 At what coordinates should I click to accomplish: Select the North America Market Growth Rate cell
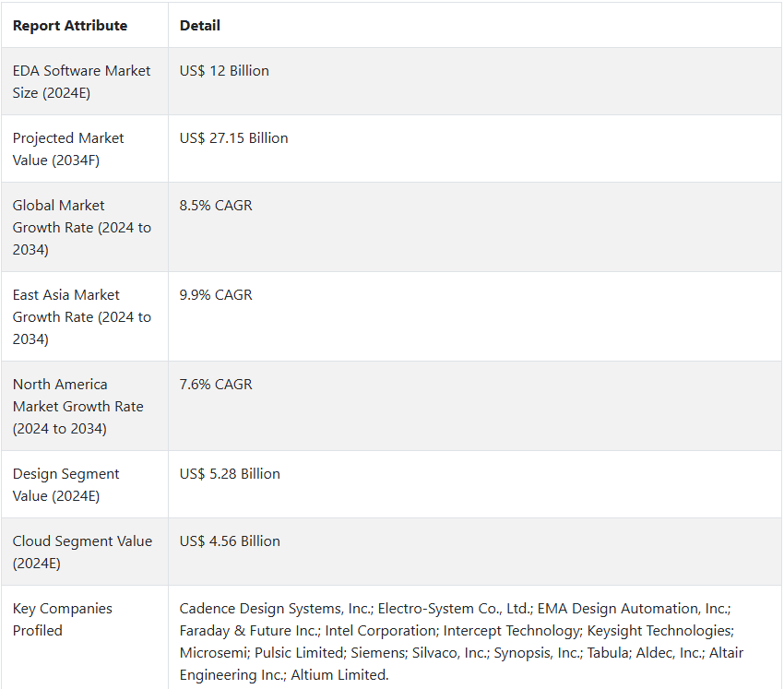pos(85,406)
